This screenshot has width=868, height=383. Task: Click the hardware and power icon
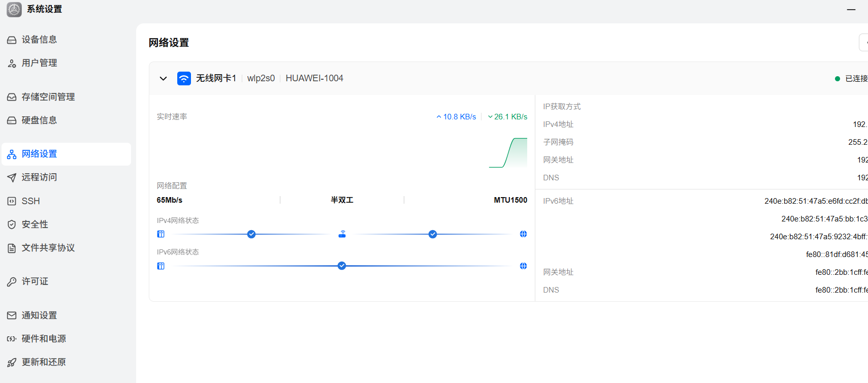click(x=12, y=339)
